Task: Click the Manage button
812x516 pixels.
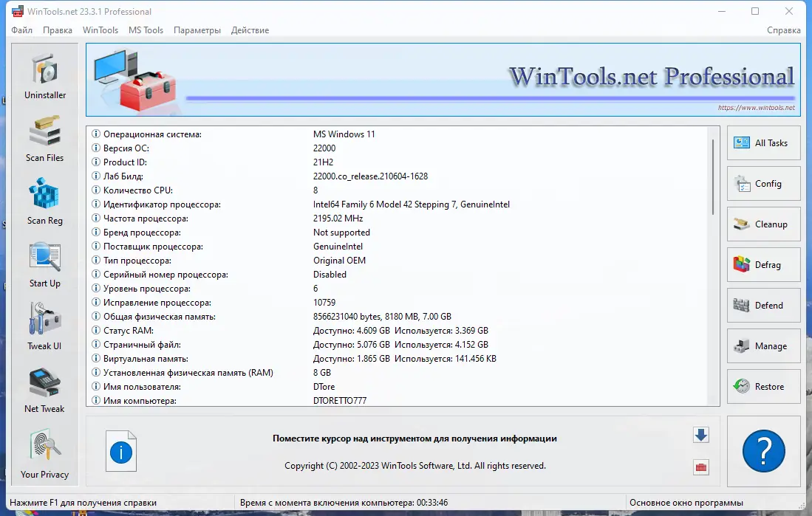Action: click(764, 345)
